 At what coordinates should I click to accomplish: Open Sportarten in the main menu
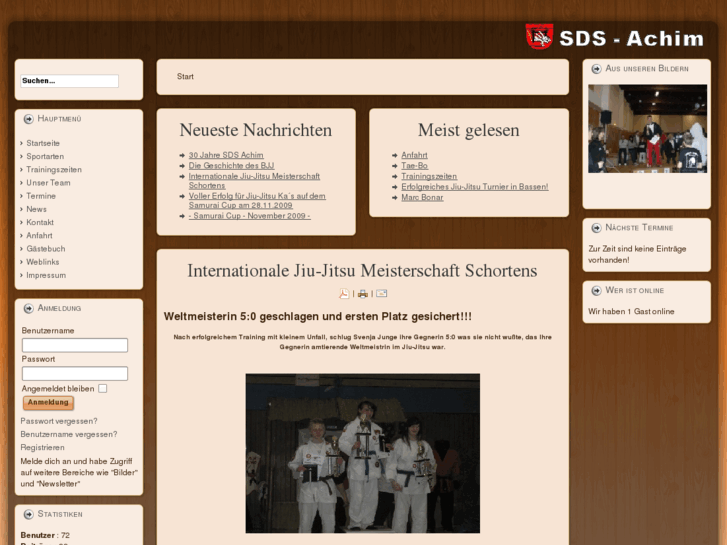click(x=45, y=156)
